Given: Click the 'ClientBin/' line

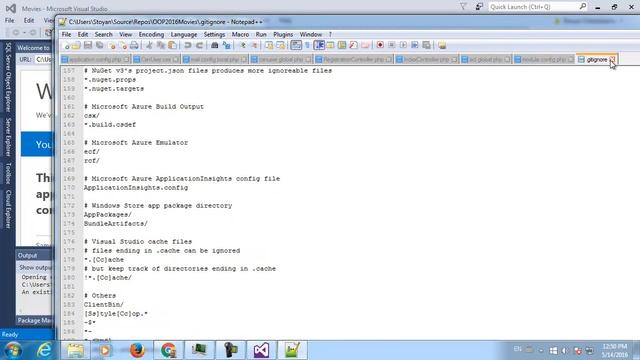Looking at the screenshot, I should pos(104,304).
